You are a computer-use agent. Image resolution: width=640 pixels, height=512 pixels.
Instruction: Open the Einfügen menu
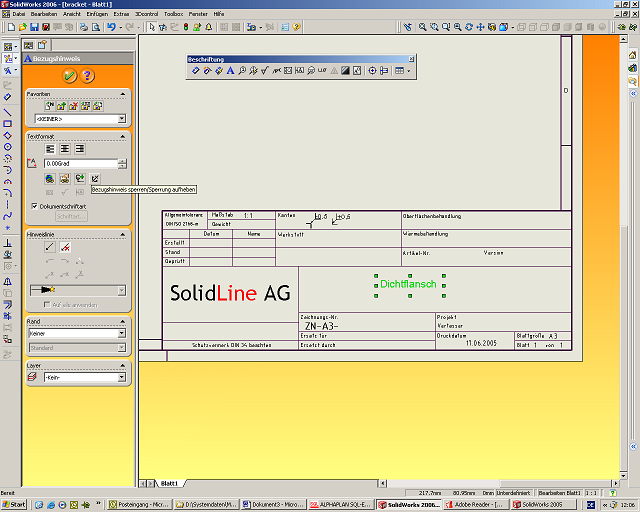point(95,14)
